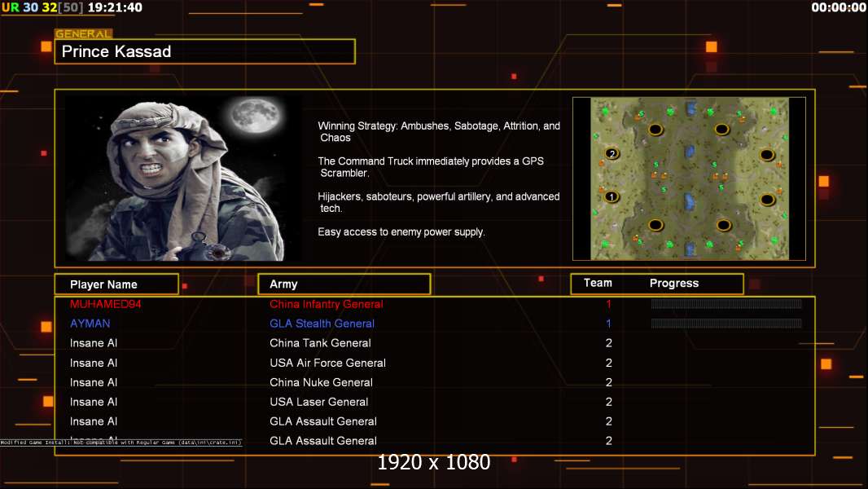This screenshot has height=489, width=868.
Task: Click USA Laser General army entry
Action: [319, 402]
